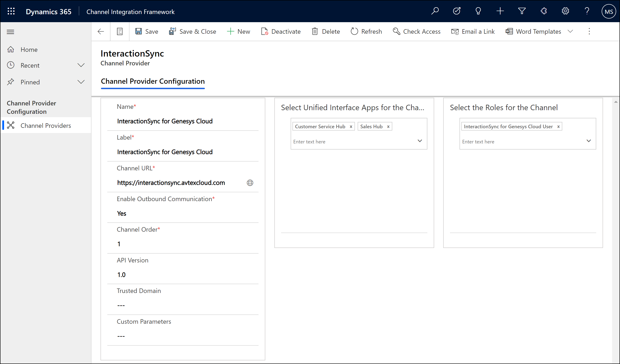
Task: Refresh the form
Action: click(x=366, y=31)
